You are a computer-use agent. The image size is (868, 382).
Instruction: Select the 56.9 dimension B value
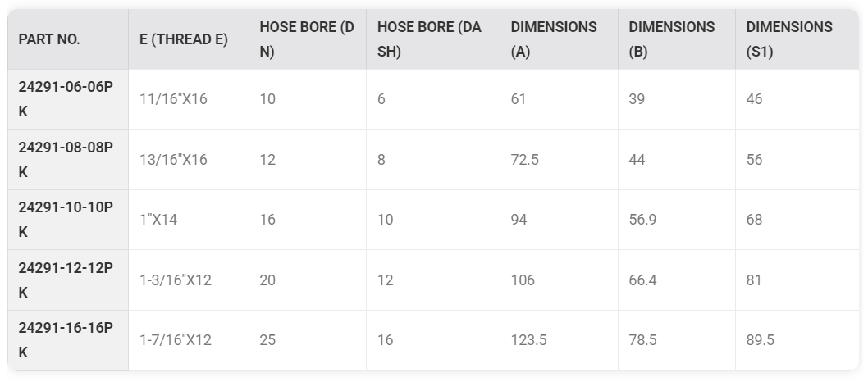click(642, 220)
